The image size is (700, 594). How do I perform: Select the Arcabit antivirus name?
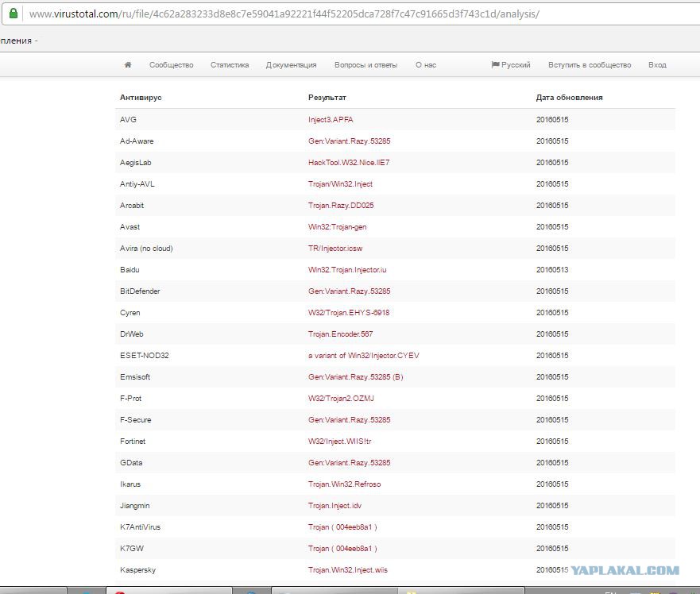coord(132,206)
